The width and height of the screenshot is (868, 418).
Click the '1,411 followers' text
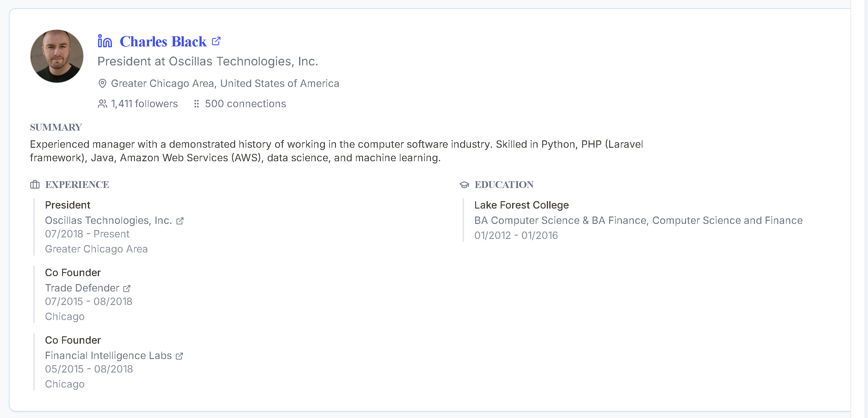(144, 104)
